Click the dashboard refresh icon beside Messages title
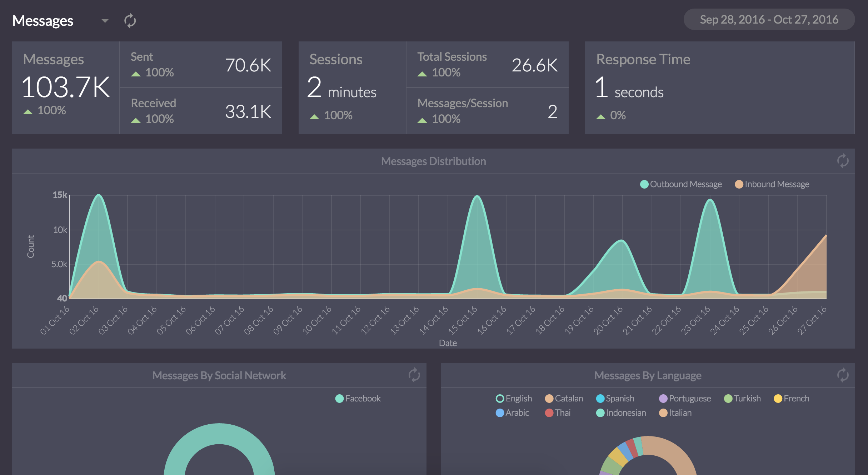 click(x=130, y=21)
